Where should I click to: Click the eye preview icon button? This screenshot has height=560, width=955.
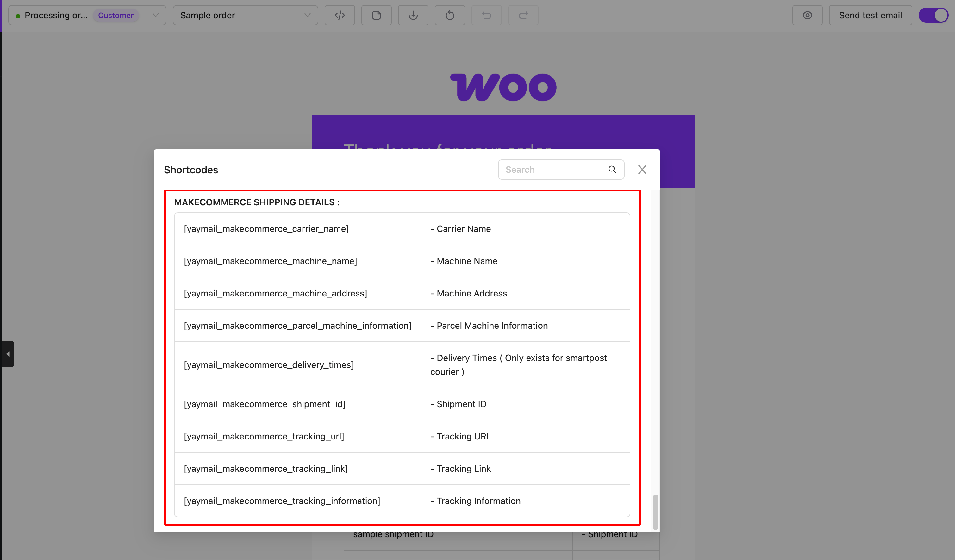point(807,15)
